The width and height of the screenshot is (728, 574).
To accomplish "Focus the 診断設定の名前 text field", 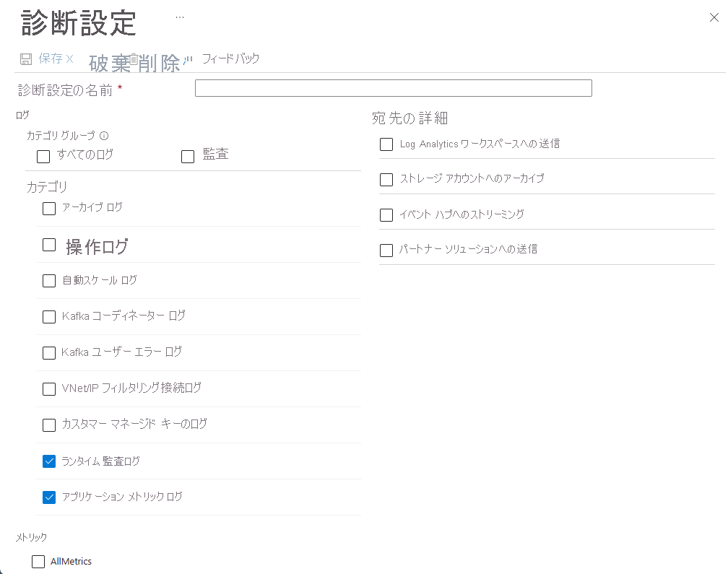I will pos(393,88).
